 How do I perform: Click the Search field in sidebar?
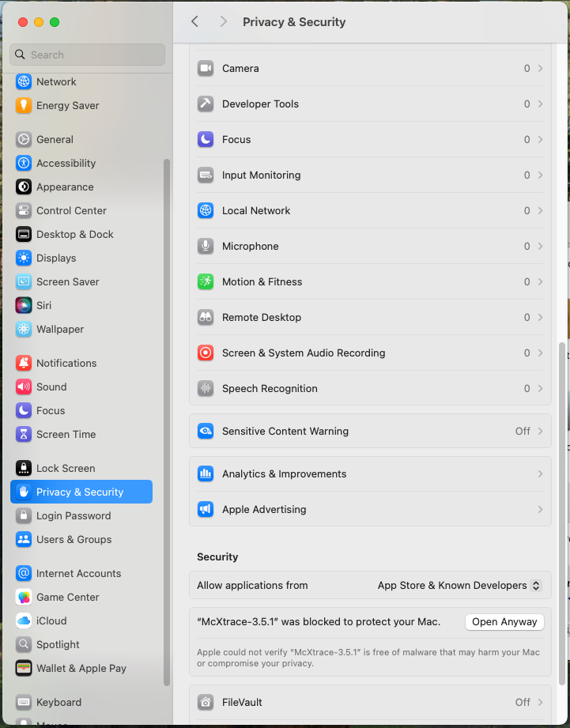[x=87, y=55]
